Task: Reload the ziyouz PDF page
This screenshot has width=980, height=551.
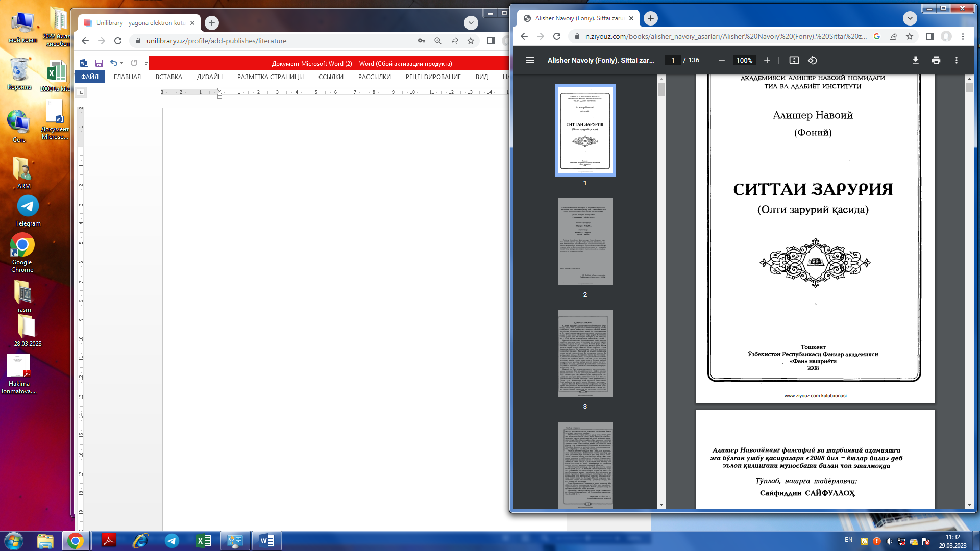Action: [557, 36]
